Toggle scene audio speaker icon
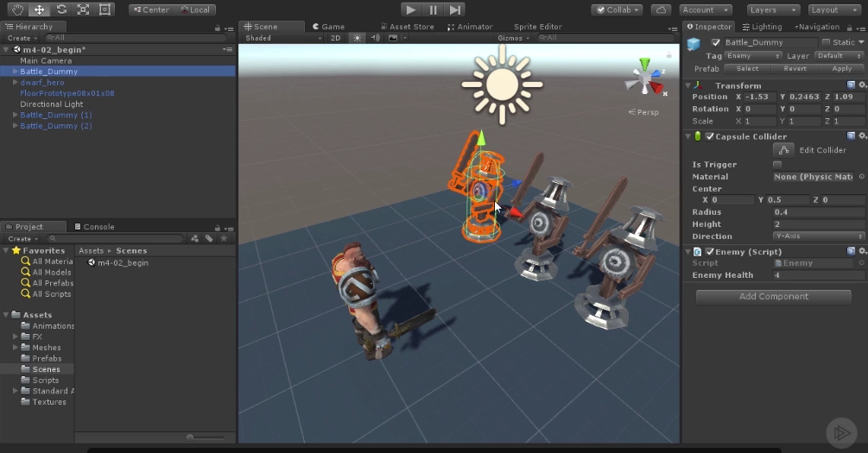The height and width of the screenshot is (453, 868). click(375, 38)
